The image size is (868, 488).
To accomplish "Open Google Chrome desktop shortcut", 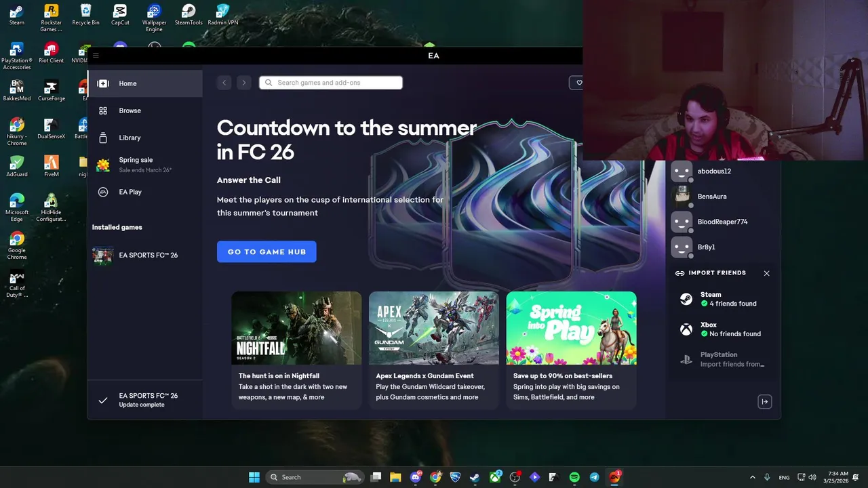I will click(x=17, y=245).
